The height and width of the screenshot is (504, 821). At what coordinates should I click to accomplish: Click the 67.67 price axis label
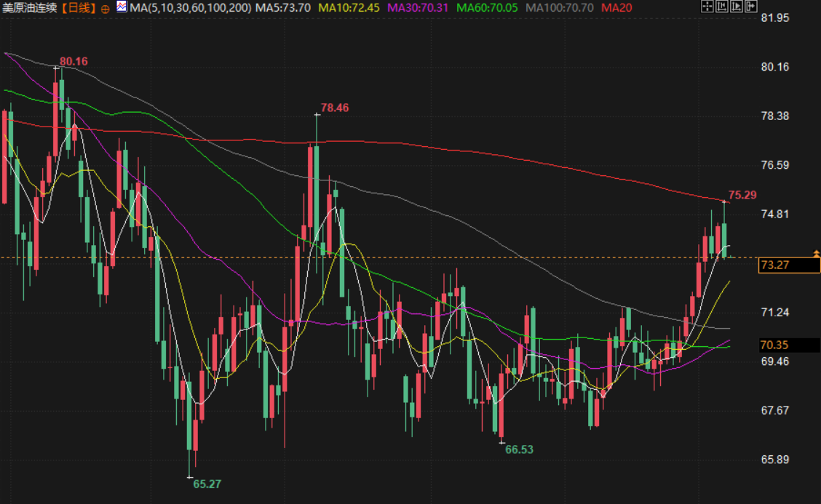point(775,410)
